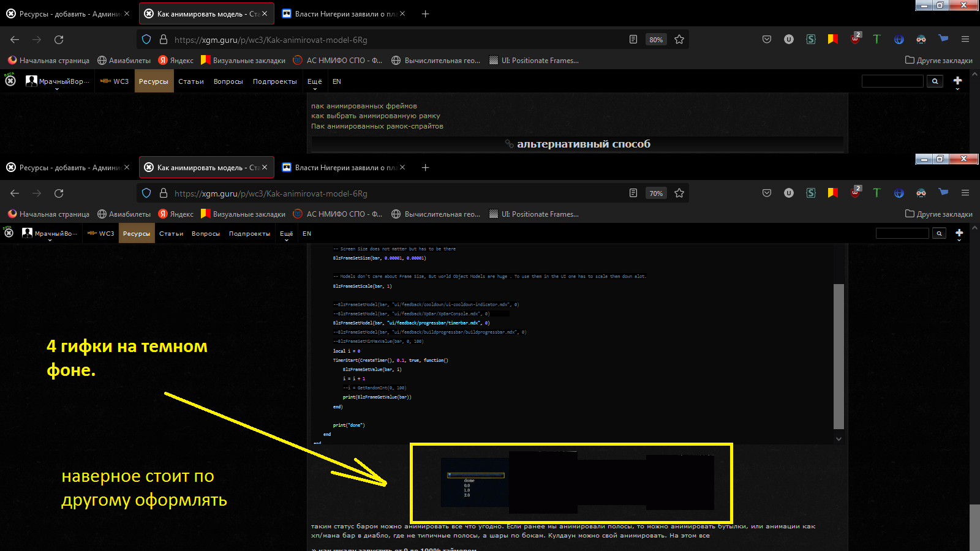
Task: Reset the 70% zoom indicator in lower window
Action: (x=656, y=193)
